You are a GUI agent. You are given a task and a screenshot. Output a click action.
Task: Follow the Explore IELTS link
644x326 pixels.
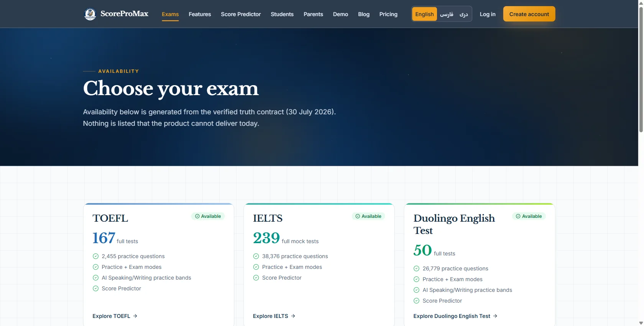274,316
